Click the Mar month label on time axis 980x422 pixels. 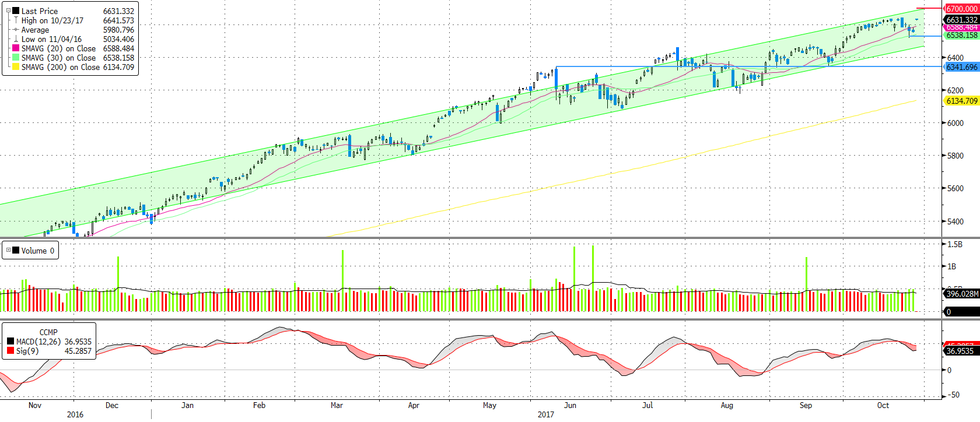coord(337,405)
